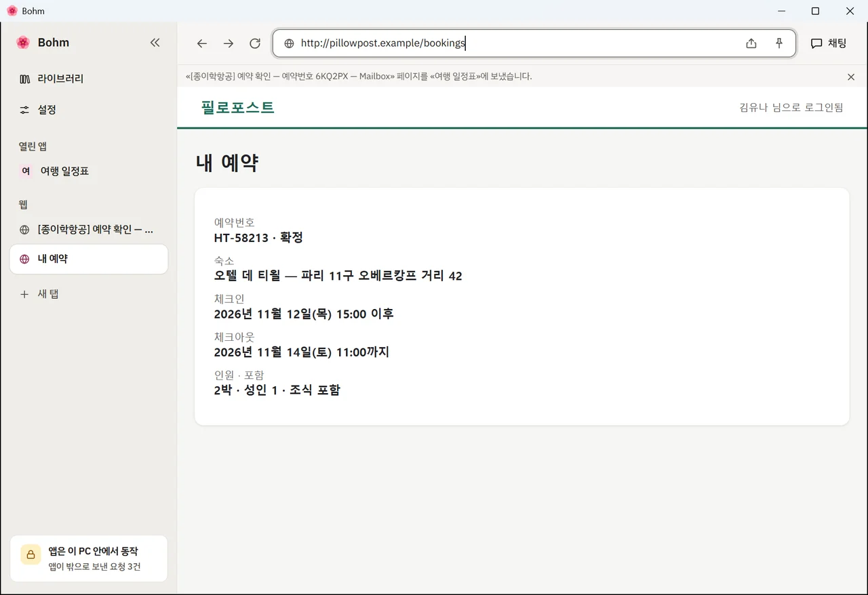
Task: Click 김유나 님으로 로그인됨 text
Action: click(x=791, y=107)
